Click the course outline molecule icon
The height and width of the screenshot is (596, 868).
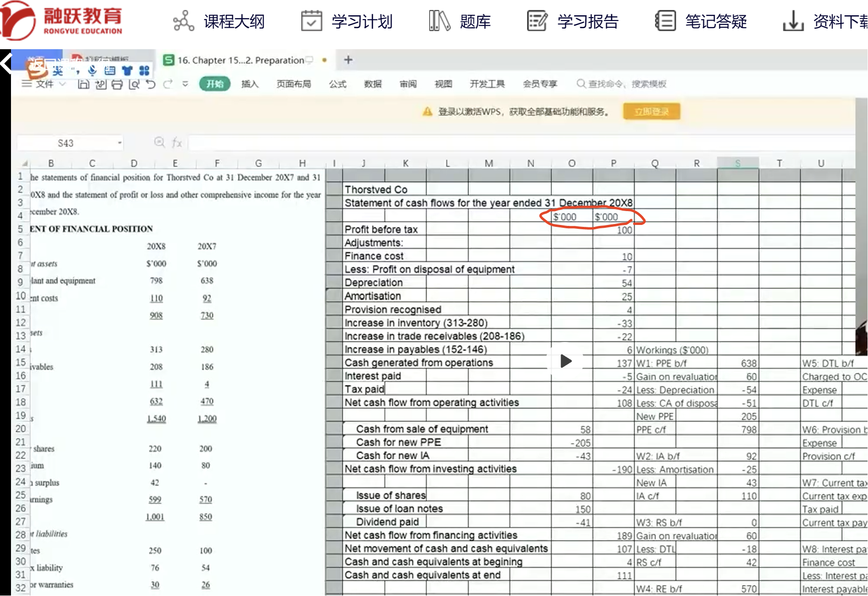point(183,21)
